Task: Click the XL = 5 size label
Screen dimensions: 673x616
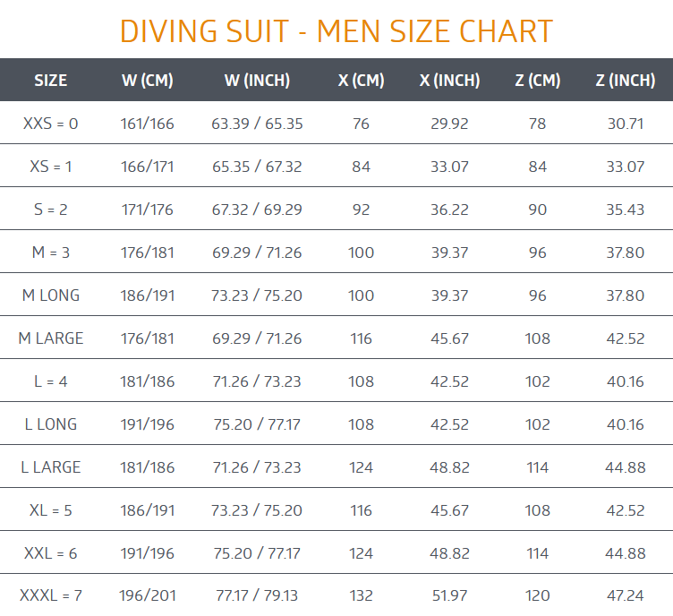Action: coord(51,510)
